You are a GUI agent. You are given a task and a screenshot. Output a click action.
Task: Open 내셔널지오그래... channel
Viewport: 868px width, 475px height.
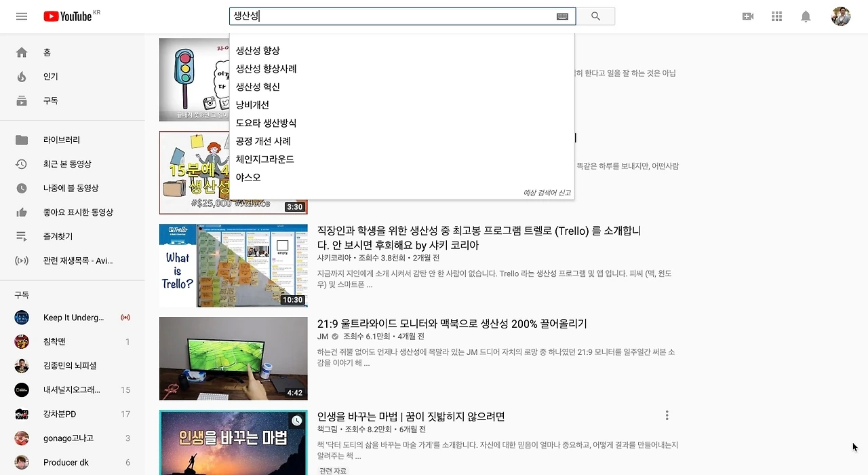pos(72,389)
